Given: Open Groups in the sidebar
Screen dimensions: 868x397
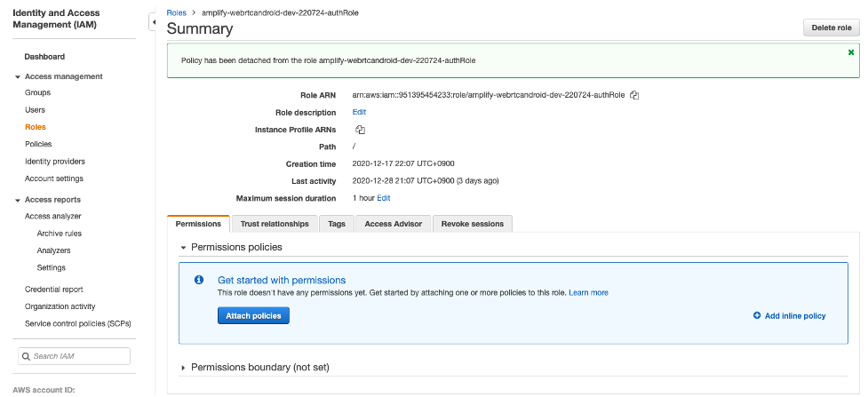Looking at the screenshot, I should [x=37, y=92].
